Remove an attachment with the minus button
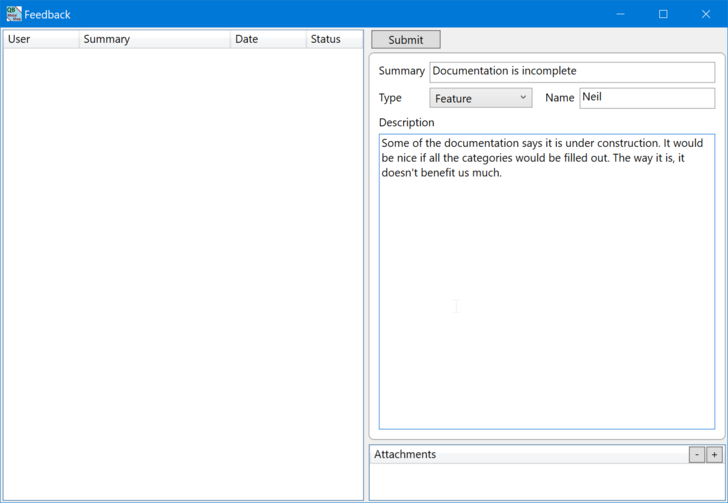The image size is (728, 503). tap(697, 455)
